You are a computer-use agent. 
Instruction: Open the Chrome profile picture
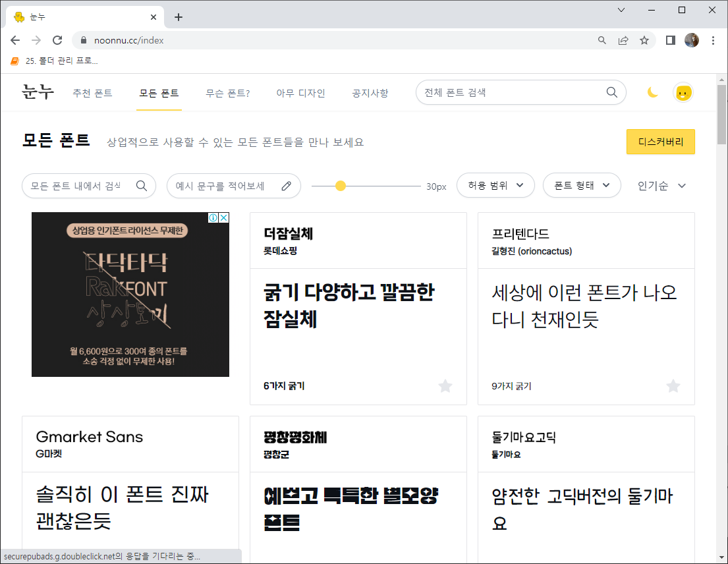[691, 40]
